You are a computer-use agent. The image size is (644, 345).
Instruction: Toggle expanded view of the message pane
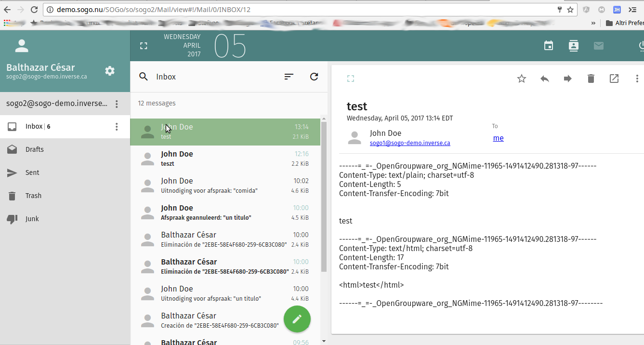[x=351, y=79]
